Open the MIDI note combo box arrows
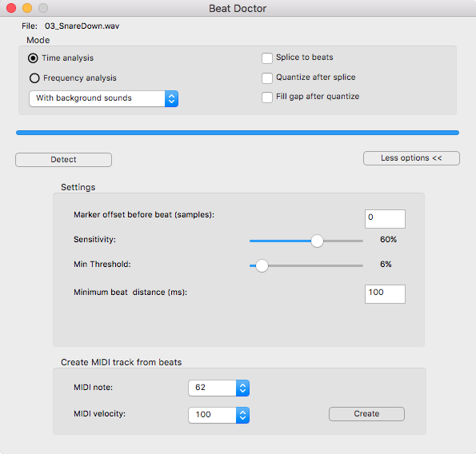The height and width of the screenshot is (454, 476). click(242, 388)
